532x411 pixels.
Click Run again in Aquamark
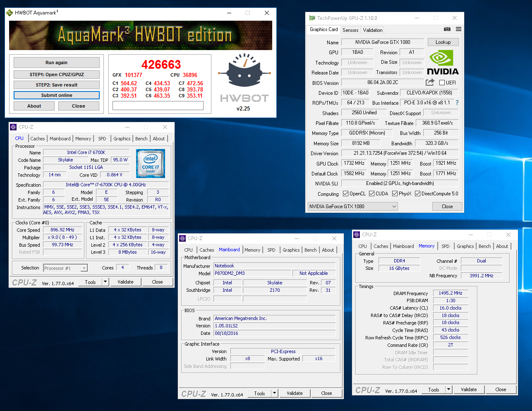coord(57,62)
